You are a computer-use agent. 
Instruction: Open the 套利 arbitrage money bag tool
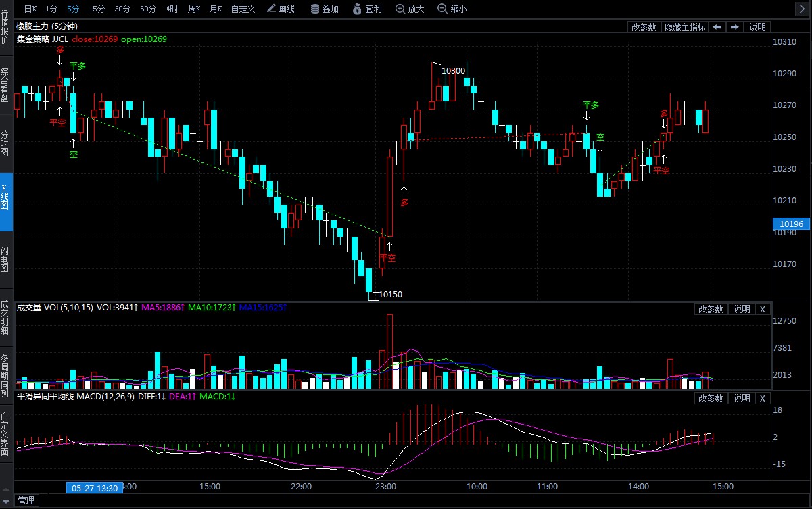[x=366, y=9]
